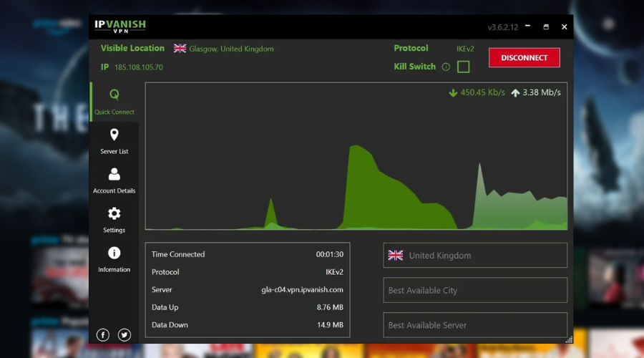Enable the Kill Switch checkbox

[463, 67]
